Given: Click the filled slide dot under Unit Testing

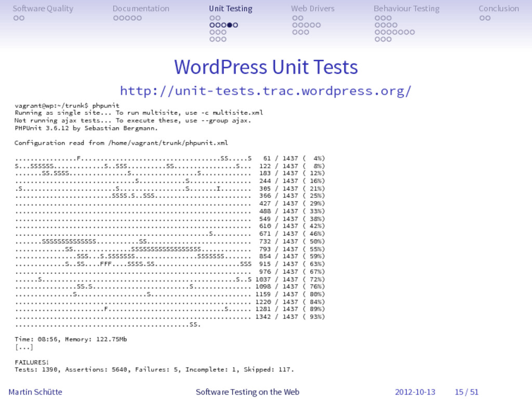Looking at the screenshot, I should click(230, 25).
